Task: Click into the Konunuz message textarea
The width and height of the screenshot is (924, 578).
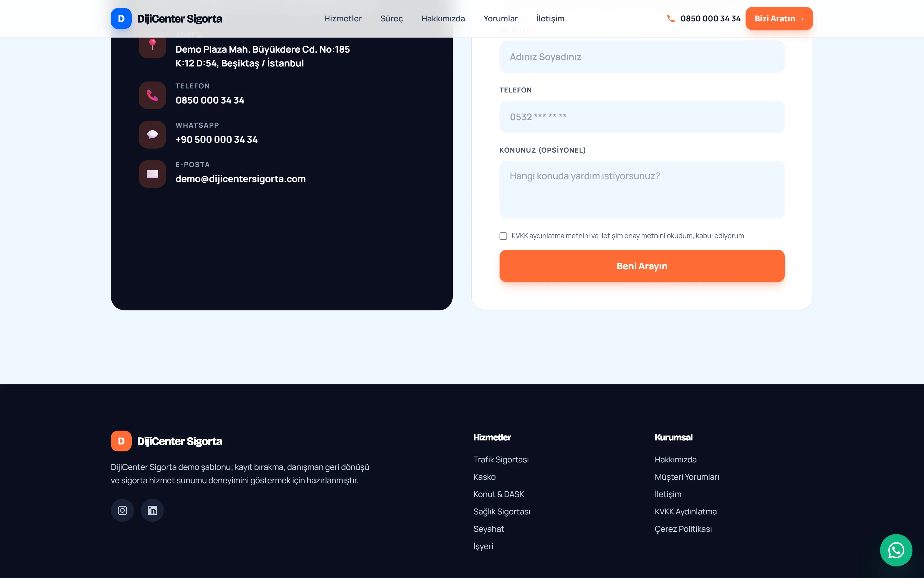Action: (642, 190)
